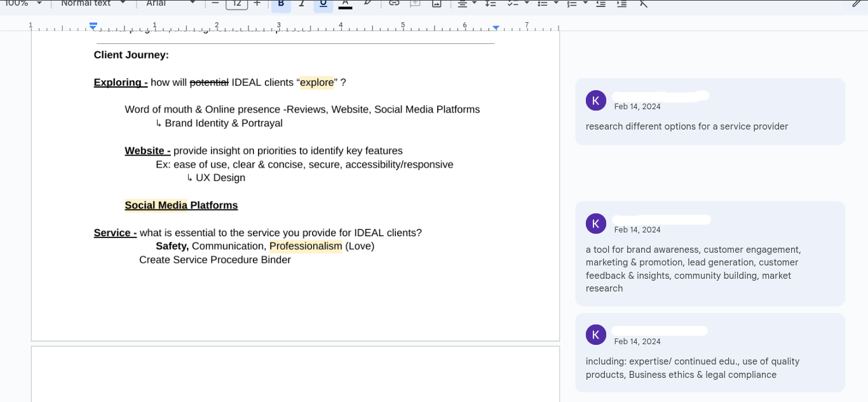
Task: Decrease the indent level
Action: (600, 4)
